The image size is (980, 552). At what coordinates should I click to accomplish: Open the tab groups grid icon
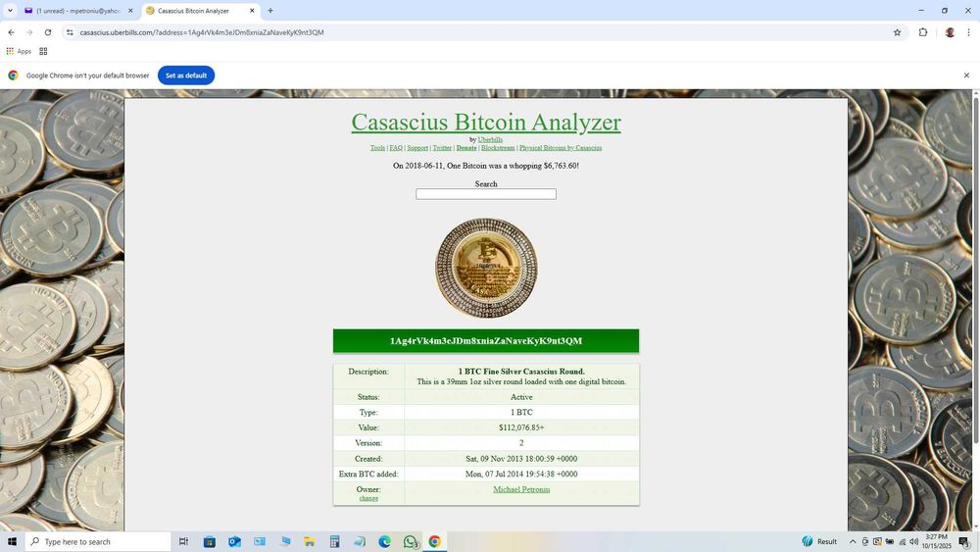43,51
